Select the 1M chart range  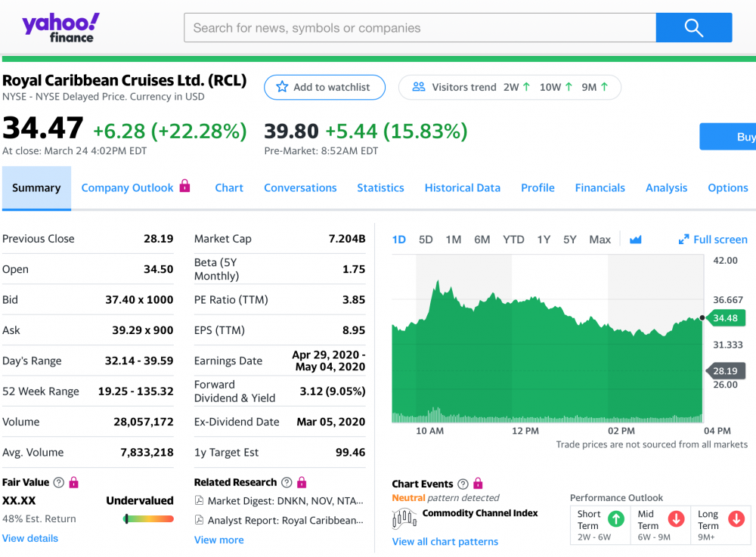tap(453, 240)
